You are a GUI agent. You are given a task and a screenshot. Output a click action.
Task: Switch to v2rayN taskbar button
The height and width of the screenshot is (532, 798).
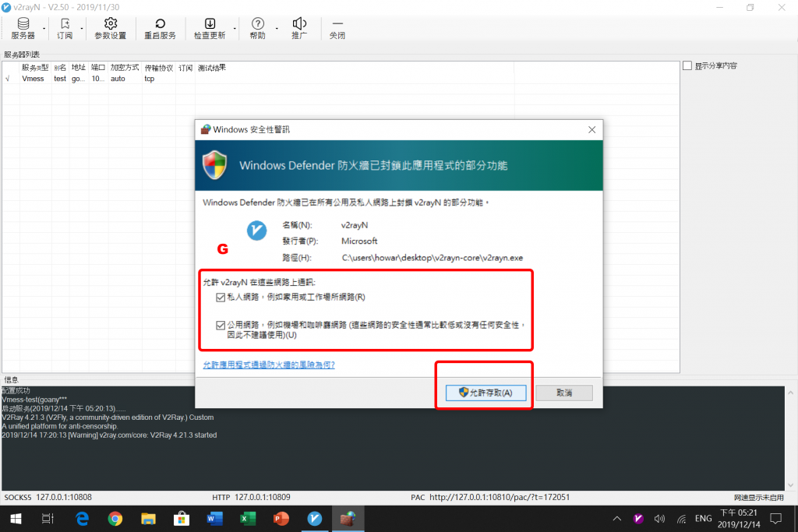point(315,519)
